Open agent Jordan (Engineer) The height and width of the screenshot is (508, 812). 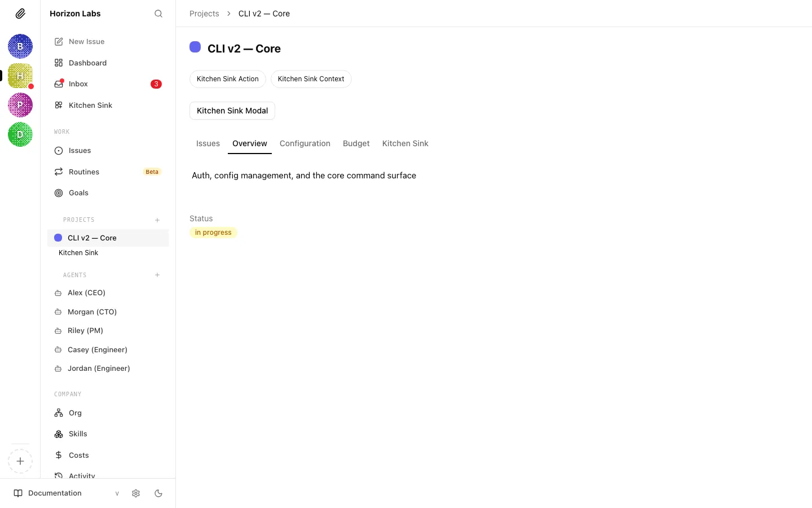108,369
